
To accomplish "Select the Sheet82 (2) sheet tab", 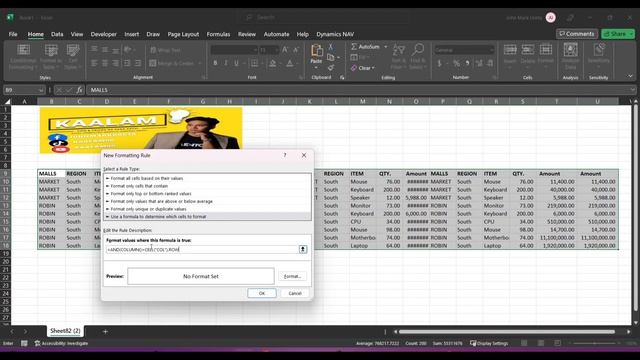I will [x=65, y=331].
